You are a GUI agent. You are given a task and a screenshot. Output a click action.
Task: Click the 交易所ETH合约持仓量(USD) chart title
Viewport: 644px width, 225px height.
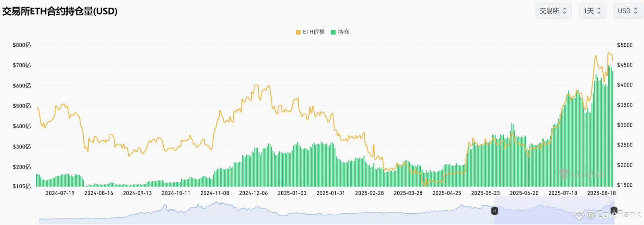[x=60, y=11]
